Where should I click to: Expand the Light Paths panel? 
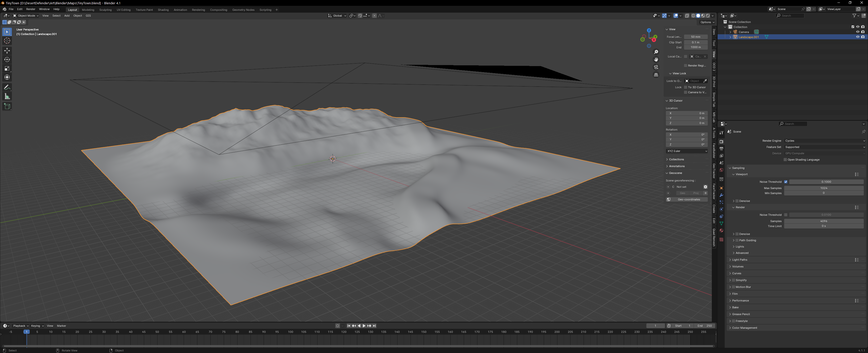pos(740,260)
